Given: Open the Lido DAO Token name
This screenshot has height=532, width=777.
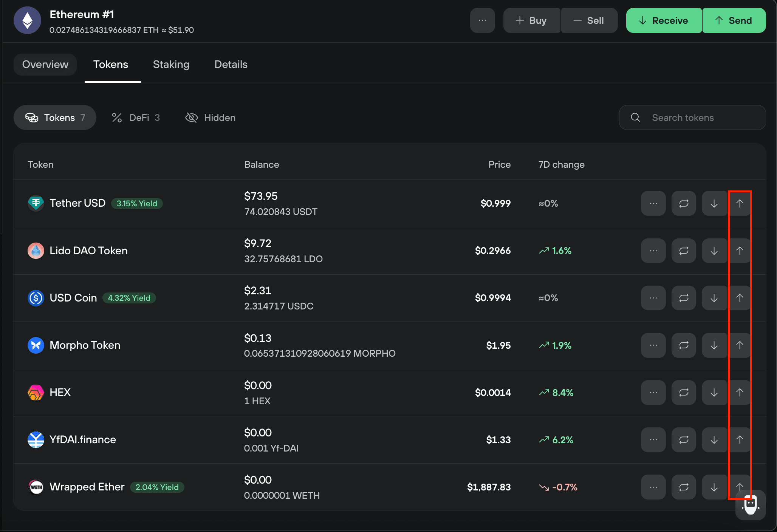Looking at the screenshot, I should click(x=88, y=251).
